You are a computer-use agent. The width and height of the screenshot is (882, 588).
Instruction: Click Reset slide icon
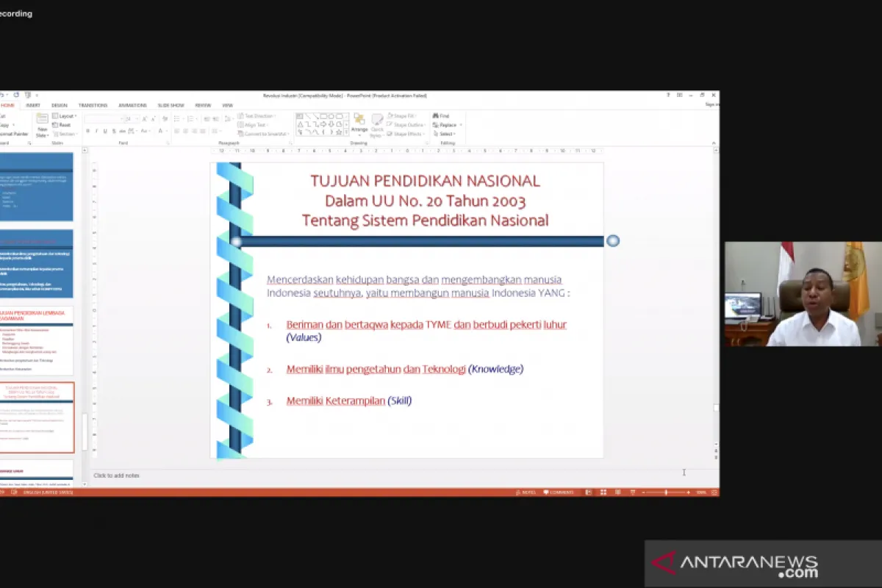pyautogui.click(x=62, y=125)
